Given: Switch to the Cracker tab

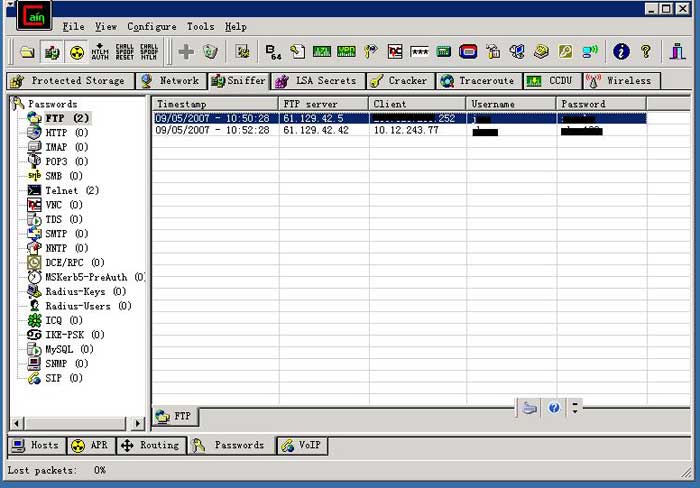Looking at the screenshot, I should pos(400,81).
